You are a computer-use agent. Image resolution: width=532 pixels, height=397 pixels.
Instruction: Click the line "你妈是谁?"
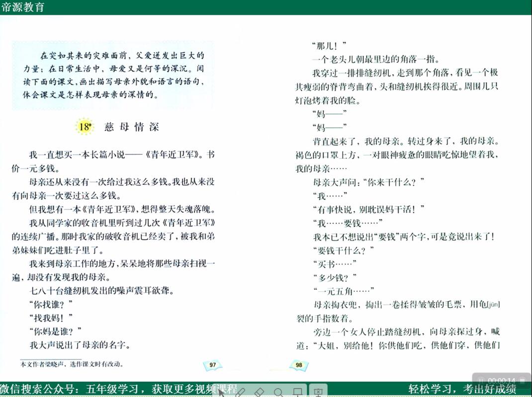pos(55,331)
